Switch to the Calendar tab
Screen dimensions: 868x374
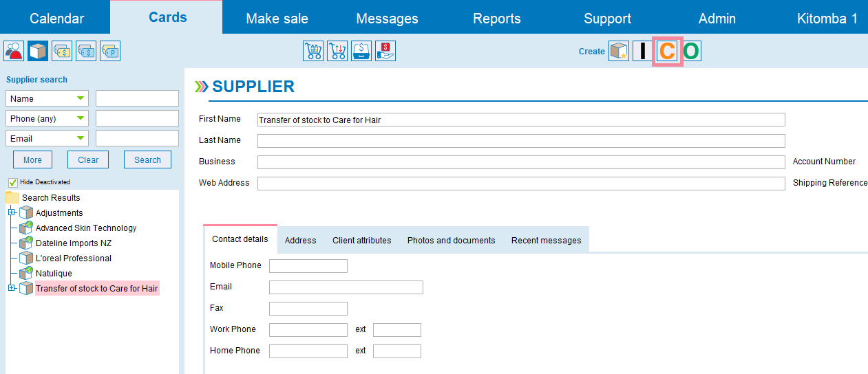pyautogui.click(x=56, y=19)
